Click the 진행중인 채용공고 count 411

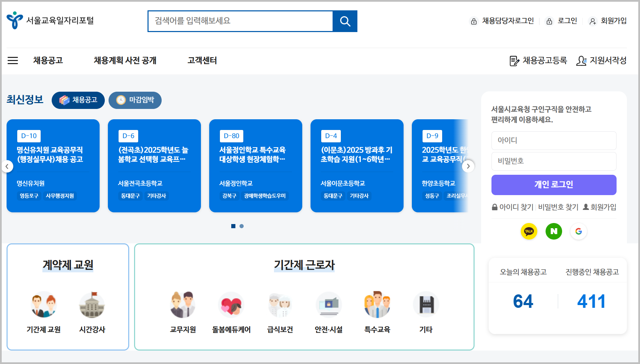coord(592,302)
